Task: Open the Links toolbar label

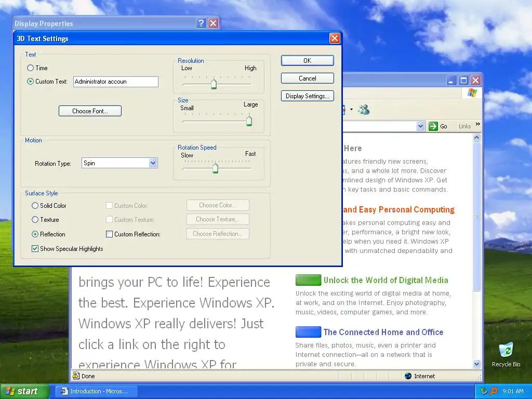Action: 464,126
